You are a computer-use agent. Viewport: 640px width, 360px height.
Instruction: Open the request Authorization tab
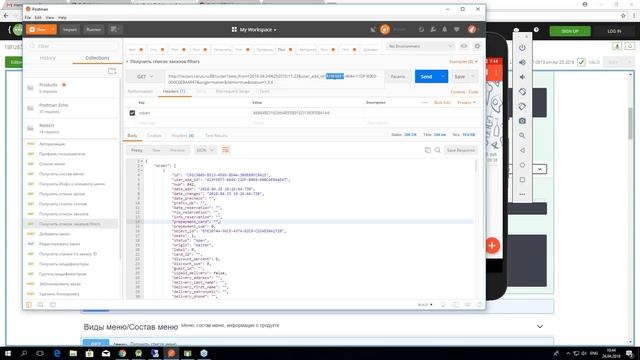tap(140, 91)
